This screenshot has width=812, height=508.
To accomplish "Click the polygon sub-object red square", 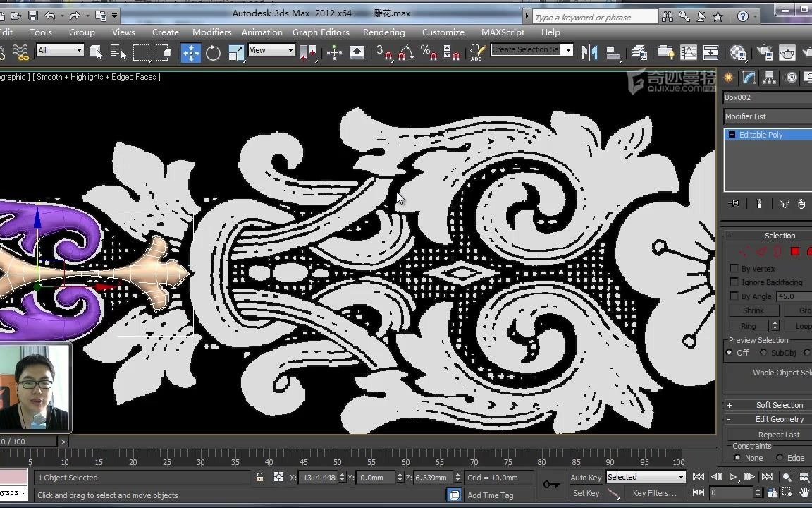I will tap(795, 251).
